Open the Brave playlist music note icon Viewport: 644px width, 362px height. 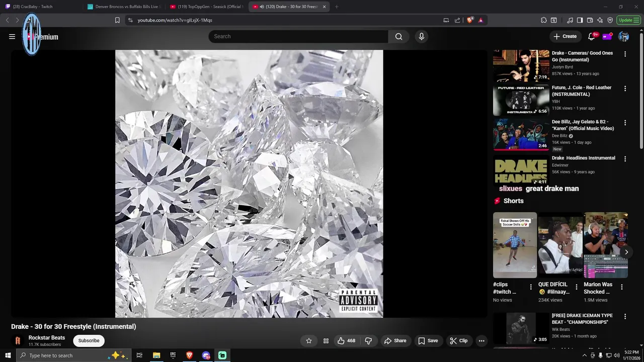tap(570, 20)
